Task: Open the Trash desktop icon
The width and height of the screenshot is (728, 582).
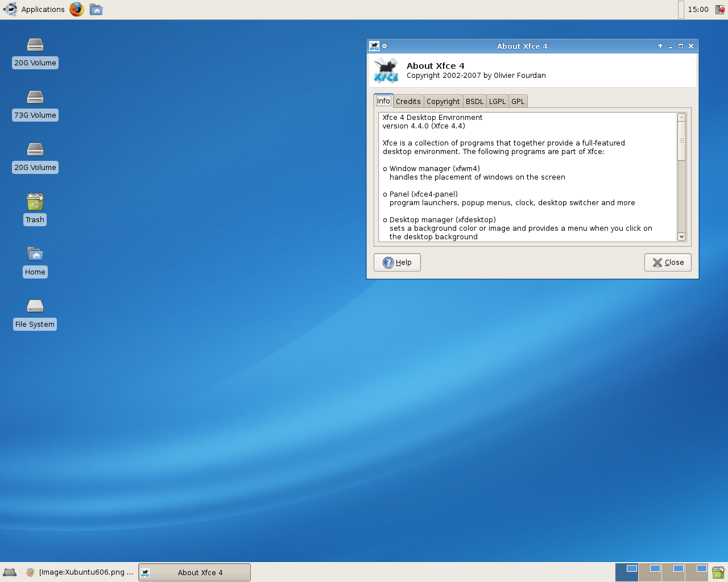Action: [x=35, y=202]
